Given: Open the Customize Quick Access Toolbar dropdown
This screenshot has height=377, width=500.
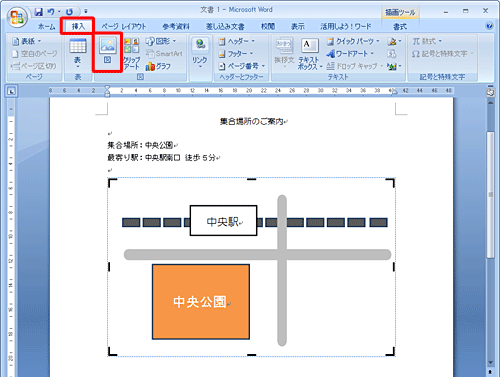Looking at the screenshot, I should (86, 12).
